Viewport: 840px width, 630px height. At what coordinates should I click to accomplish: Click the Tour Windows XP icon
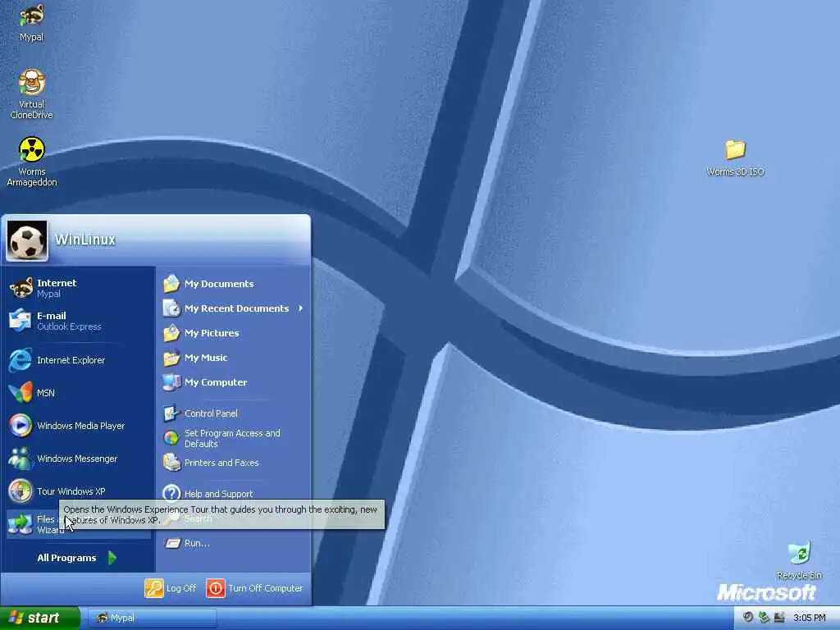(x=21, y=491)
